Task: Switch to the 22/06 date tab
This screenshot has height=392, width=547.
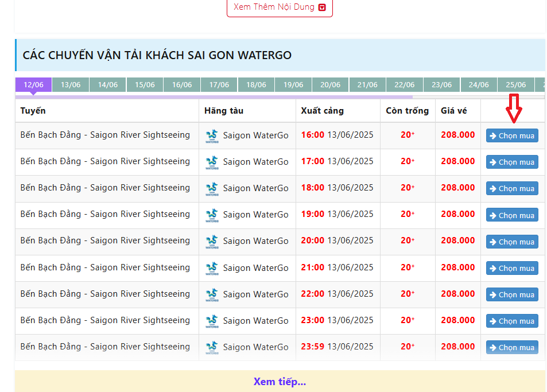Action: [404, 85]
